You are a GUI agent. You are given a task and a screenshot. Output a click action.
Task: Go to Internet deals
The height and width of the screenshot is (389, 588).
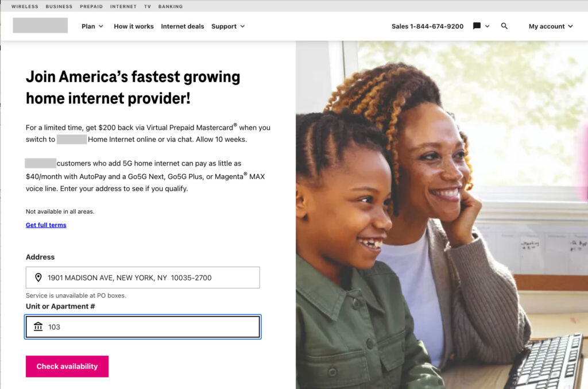click(183, 26)
